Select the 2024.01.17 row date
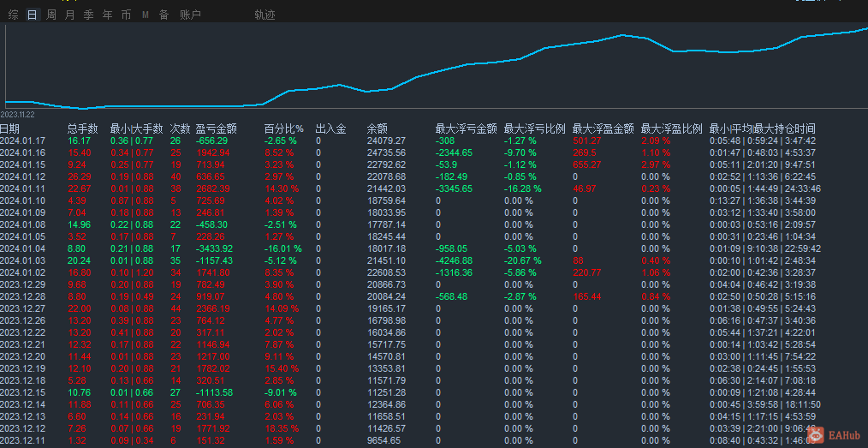The width and height of the screenshot is (868, 448). 22,140
